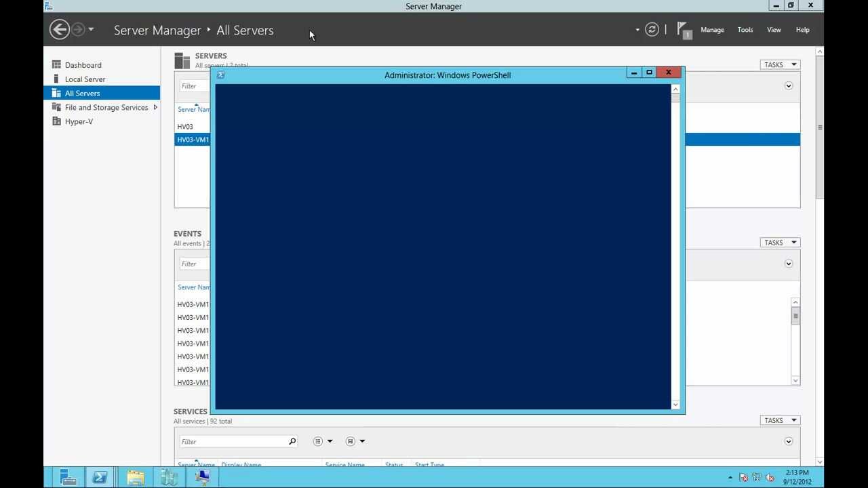The image size is (868, 488).
Task: Open the Services list options dropdown icon
Action: point(323,441)
